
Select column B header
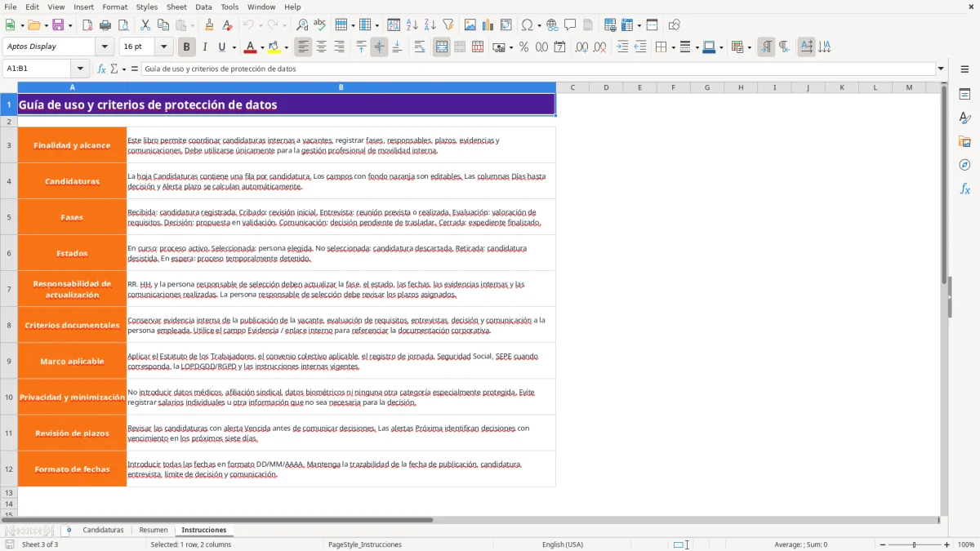[341, 87]
